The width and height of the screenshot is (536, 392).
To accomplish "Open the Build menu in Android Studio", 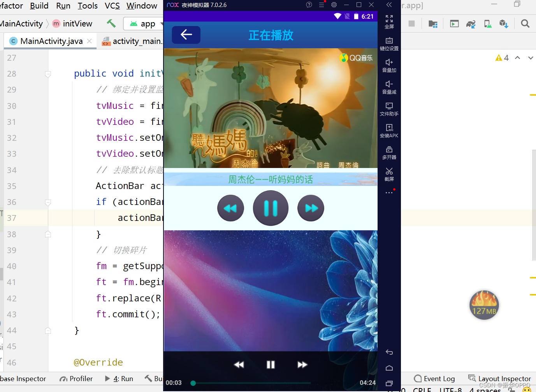I will pyautogui.click(x=39, y=6).
